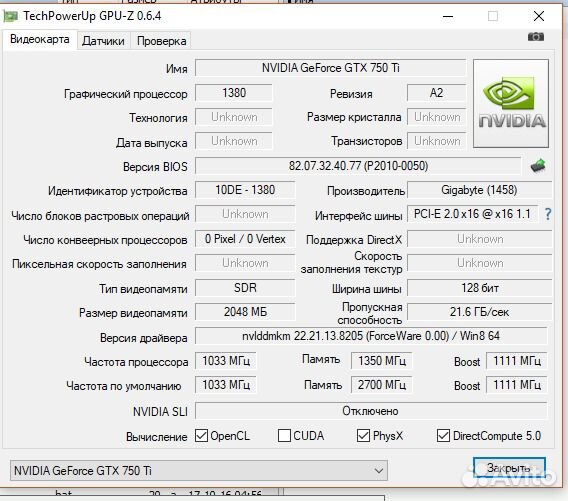This screenshot has width=568, height=501.
Task: Click the driver version field nvlddmkm
Action: pyautogui.click(x=371, y=336)
